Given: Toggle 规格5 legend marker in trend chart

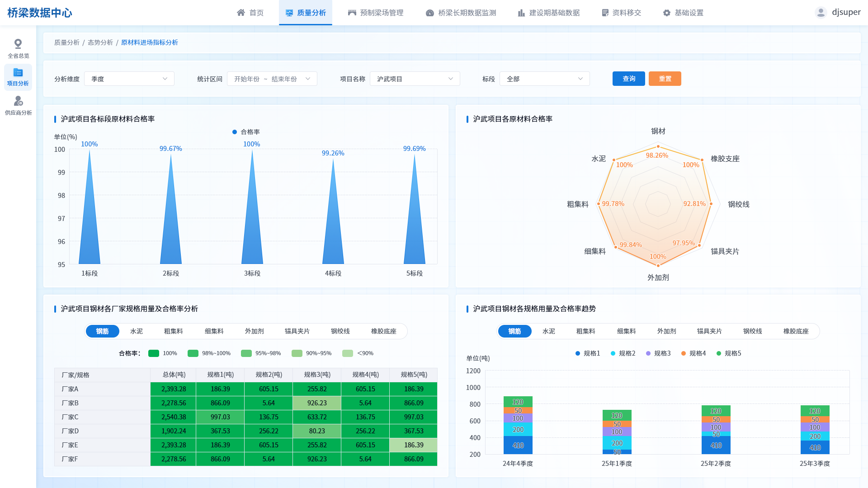Looking at the screenshot, I should (x=719, y=353).
